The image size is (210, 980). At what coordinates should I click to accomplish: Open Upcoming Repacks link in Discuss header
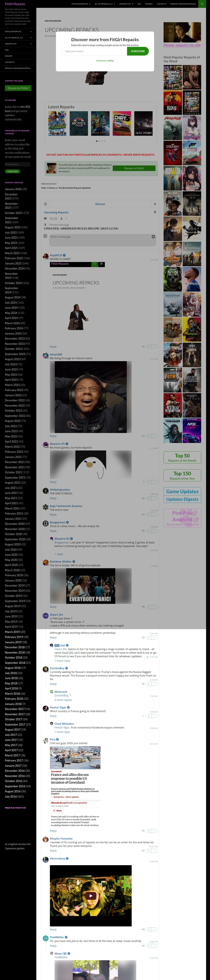coord(56,212)
